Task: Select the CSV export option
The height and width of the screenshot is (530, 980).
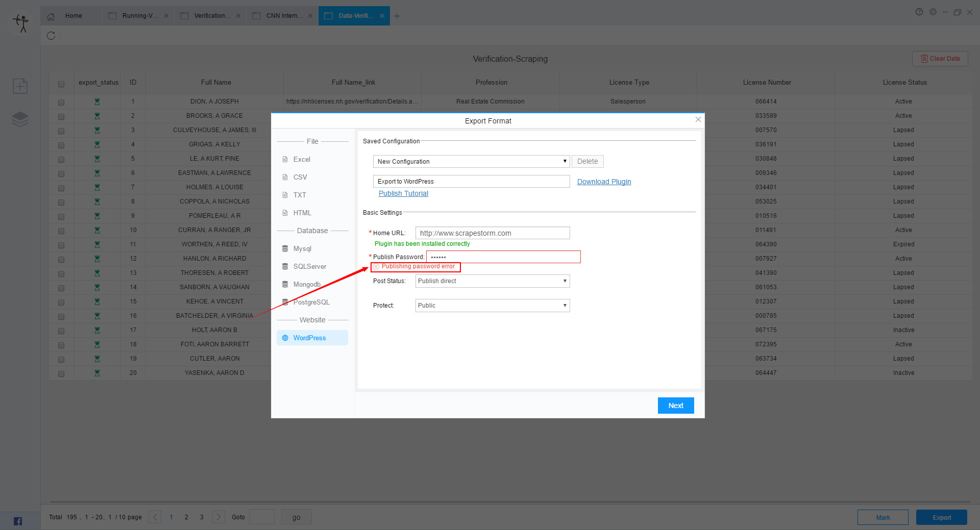Action: click(312, 177)
